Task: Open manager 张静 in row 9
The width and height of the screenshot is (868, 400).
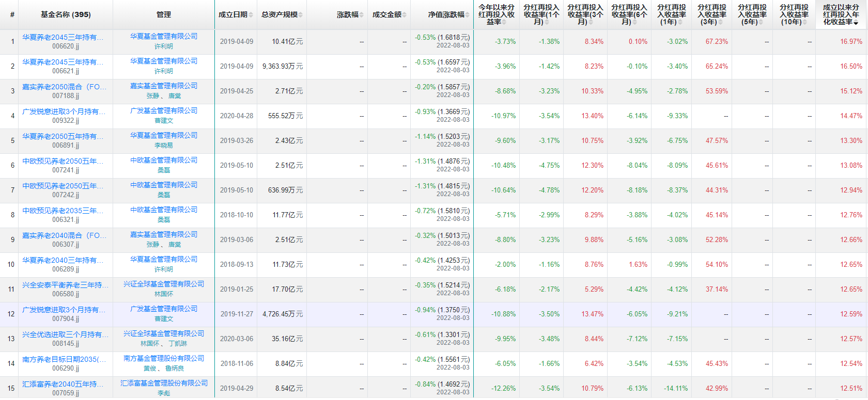Action: tap(153, 245)
